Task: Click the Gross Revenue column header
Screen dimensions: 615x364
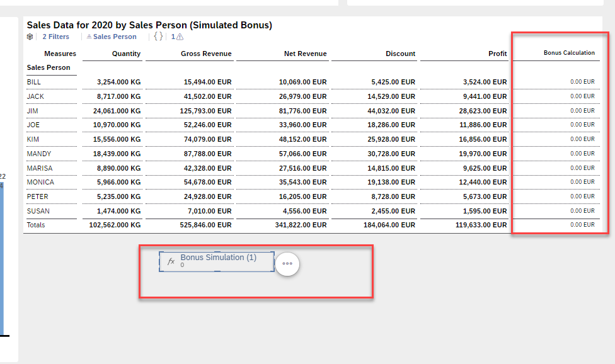Action: tap(206, 54)
